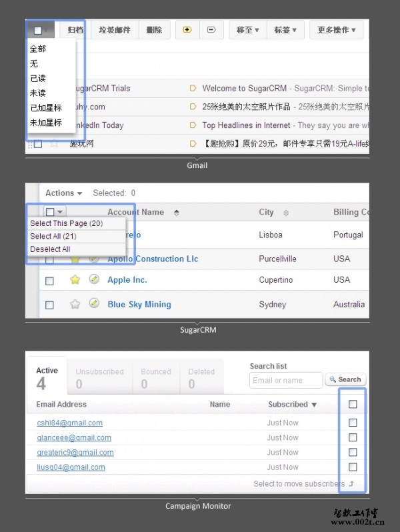Open Gmail 标签 dropdown

pyautogui.click(x=285, y=30)
